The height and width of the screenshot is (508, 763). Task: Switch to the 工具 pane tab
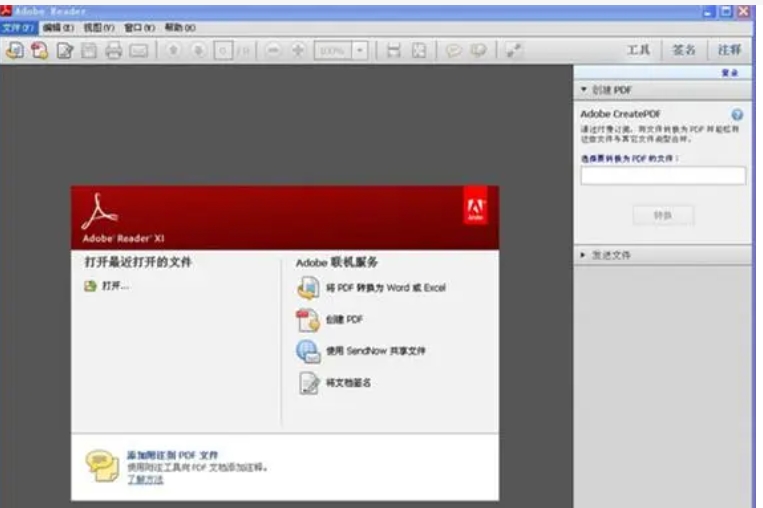coord(638,50)
